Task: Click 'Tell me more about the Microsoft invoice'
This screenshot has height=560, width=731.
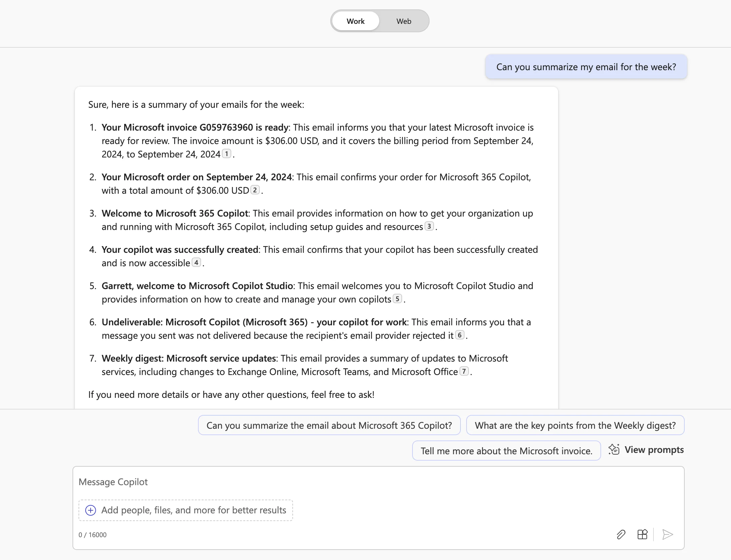Action: (x=506, y=451)
